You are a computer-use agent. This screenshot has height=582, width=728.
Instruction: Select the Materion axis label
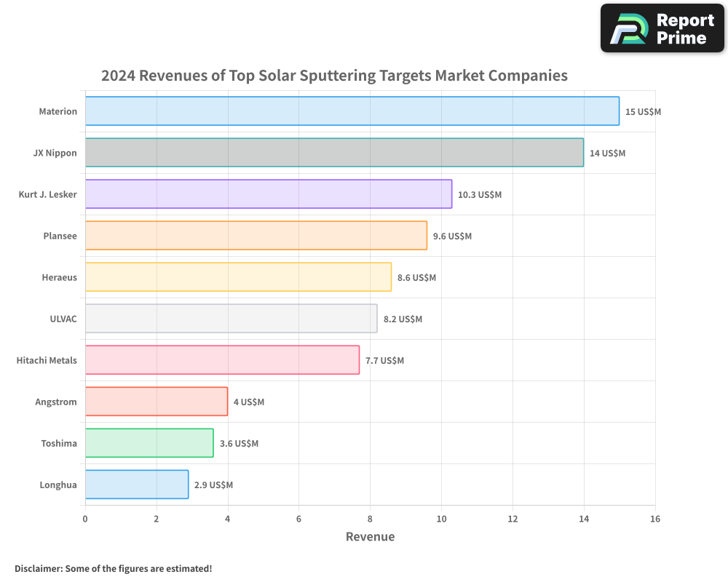point(58,111)
